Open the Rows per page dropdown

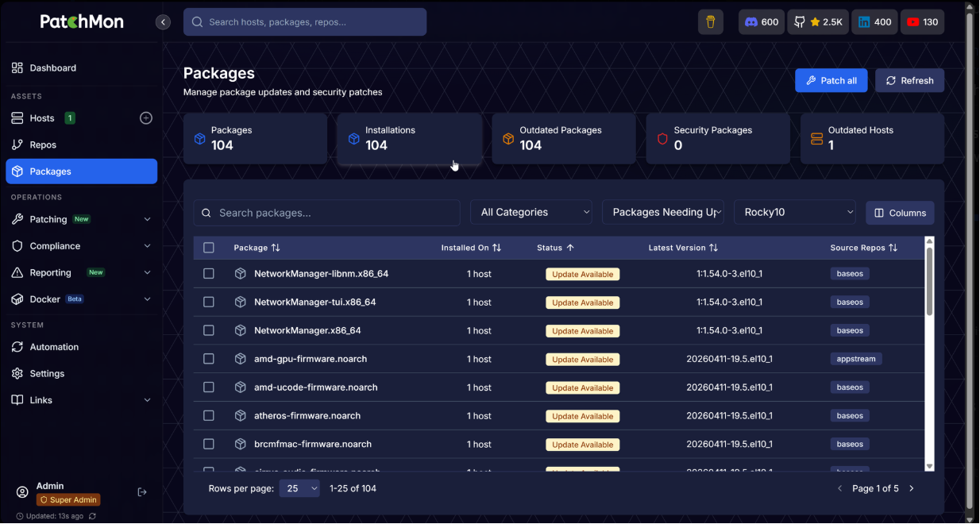299,489
